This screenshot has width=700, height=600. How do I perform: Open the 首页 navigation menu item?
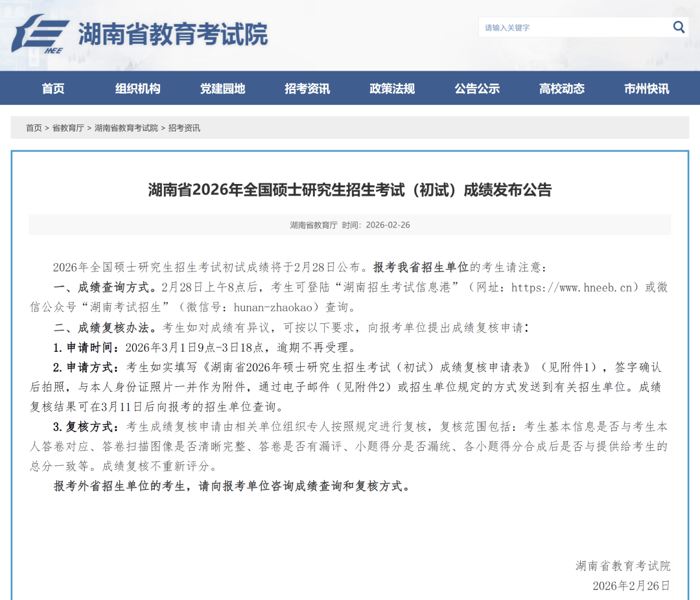[x=52, y=88]
